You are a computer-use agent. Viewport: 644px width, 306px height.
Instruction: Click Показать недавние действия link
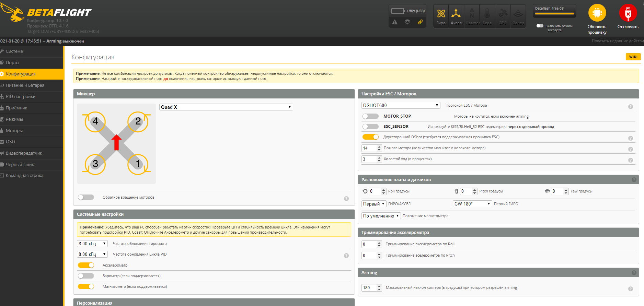617,41
